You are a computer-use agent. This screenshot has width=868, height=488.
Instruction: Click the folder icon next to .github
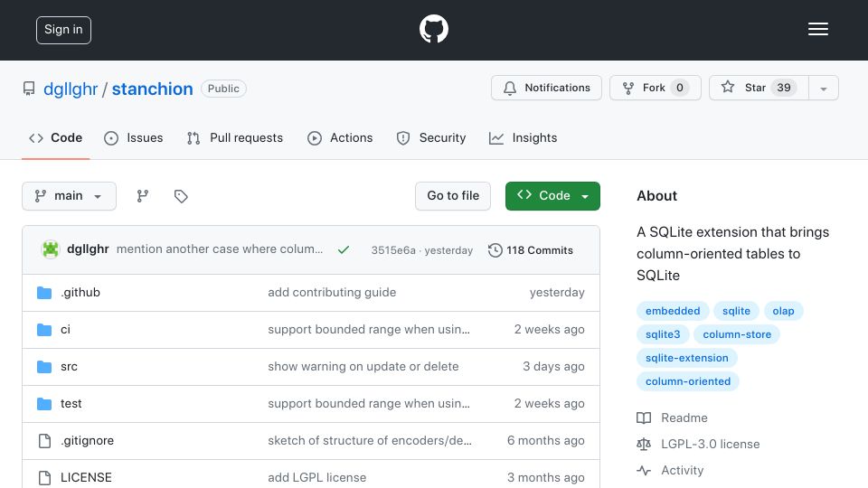point(44,293)
